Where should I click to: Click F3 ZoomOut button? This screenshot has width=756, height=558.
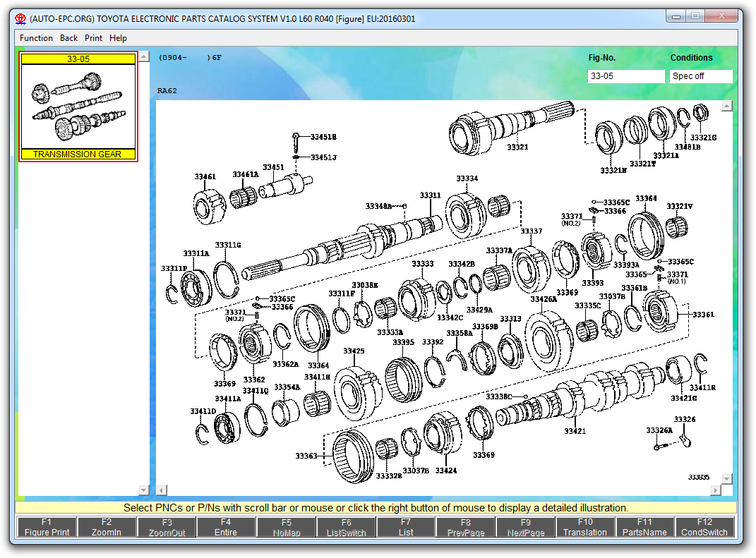pyautogui.click(x=167, y=527)
